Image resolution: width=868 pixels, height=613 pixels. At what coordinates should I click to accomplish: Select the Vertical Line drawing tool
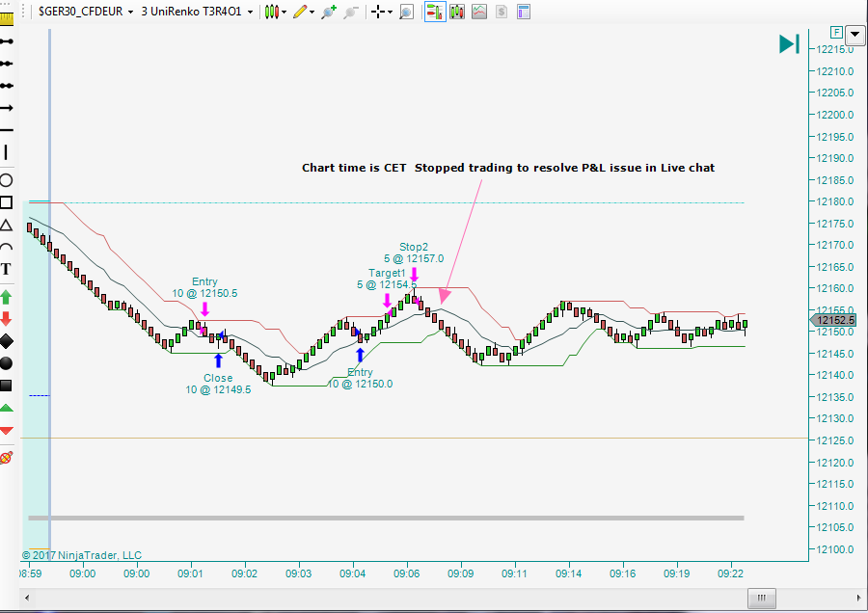click(6, 152)
